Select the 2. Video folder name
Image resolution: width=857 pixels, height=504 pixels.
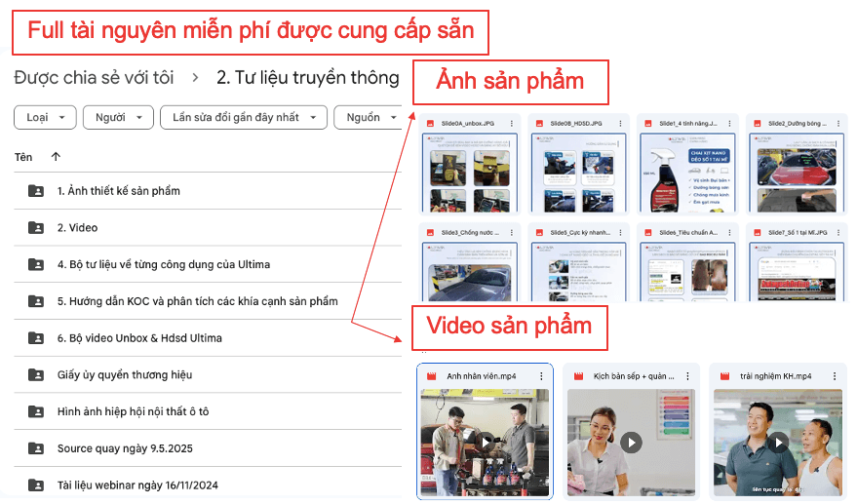(x=78, y=227)
